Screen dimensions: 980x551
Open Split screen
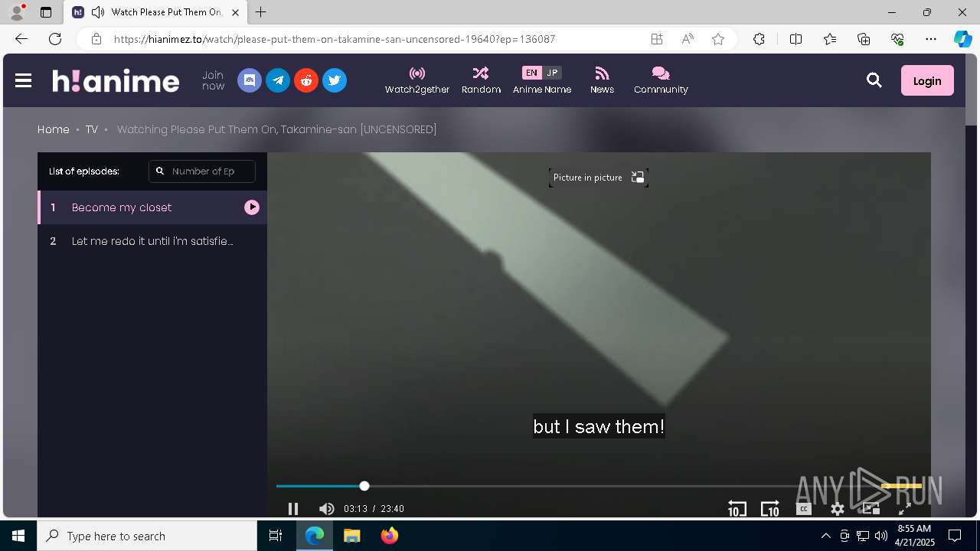click(x=795, y=39)
